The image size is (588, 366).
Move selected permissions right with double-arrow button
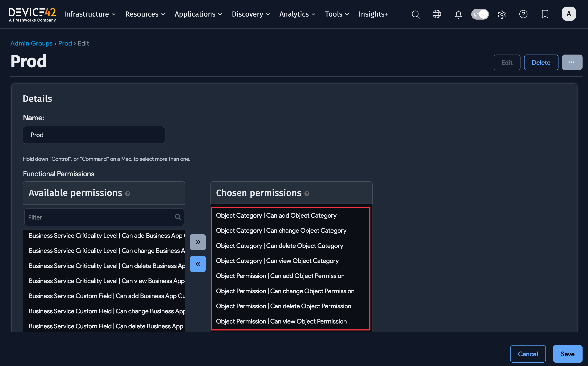198,242
